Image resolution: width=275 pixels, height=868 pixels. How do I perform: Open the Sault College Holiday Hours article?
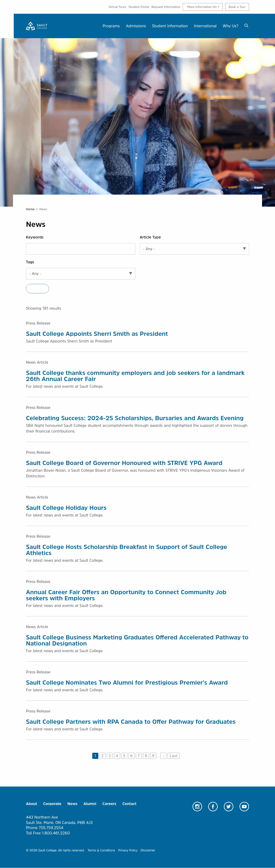click(66, 508)
